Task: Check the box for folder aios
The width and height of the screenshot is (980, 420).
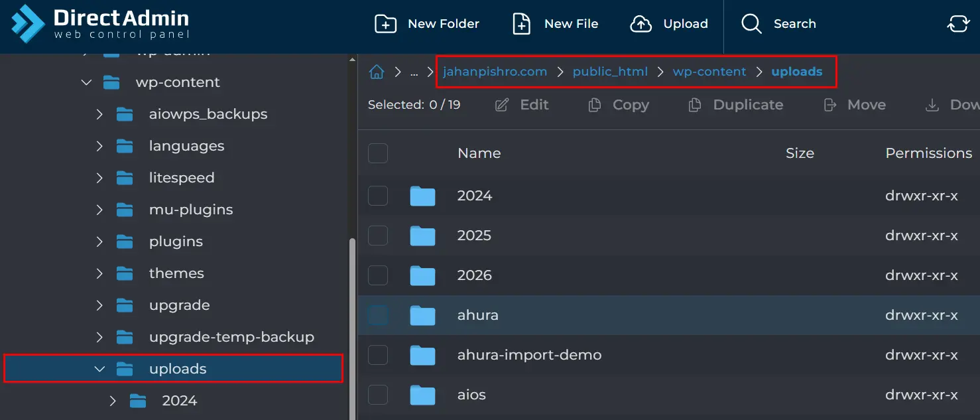Action: pyautogui.click(x=378, y=395)
